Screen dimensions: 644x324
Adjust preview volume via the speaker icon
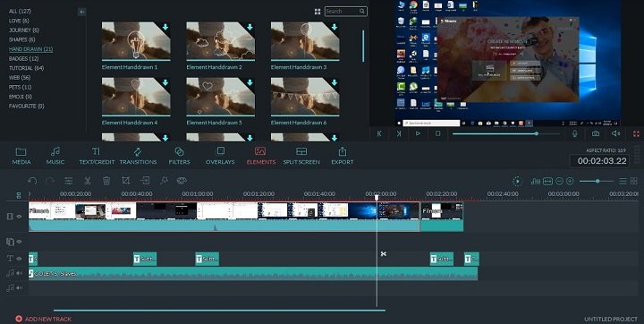pos(615,133)
